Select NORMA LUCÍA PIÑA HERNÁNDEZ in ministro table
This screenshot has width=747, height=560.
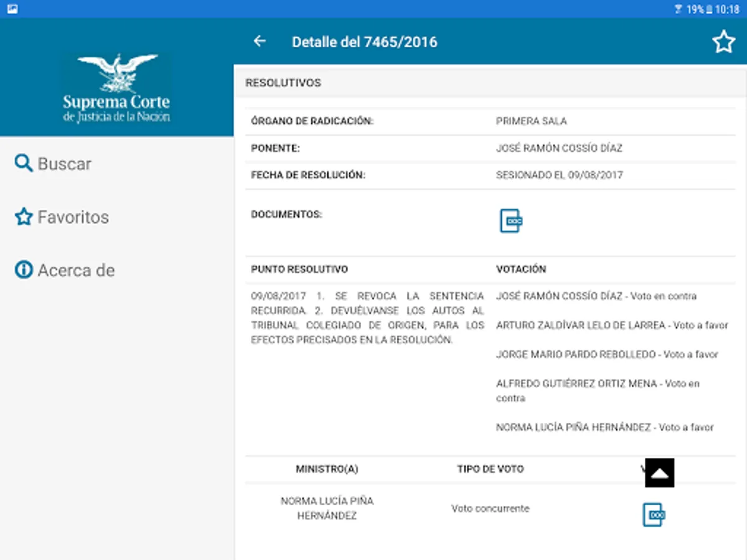(327, 508)
